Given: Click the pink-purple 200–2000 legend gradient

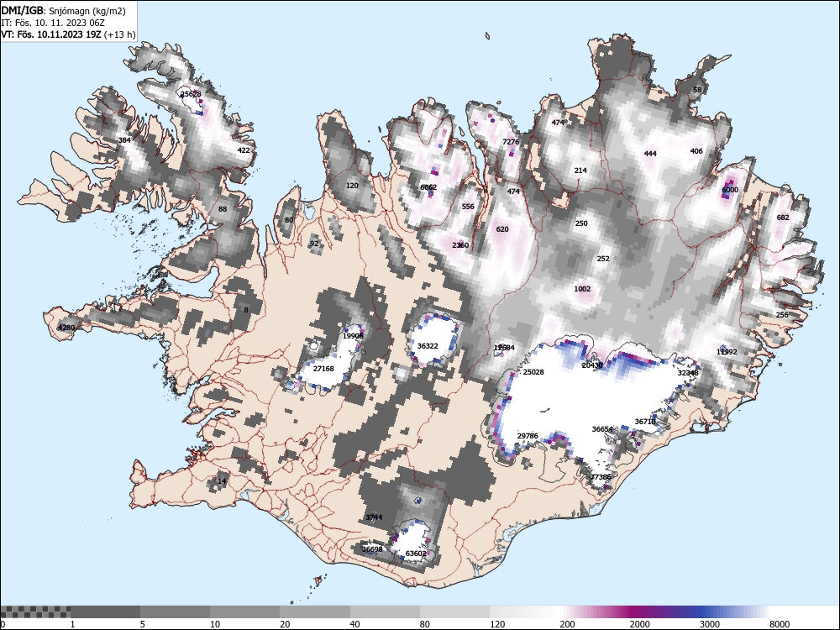Looking at the screenshot, I should (x=595, y=612).
